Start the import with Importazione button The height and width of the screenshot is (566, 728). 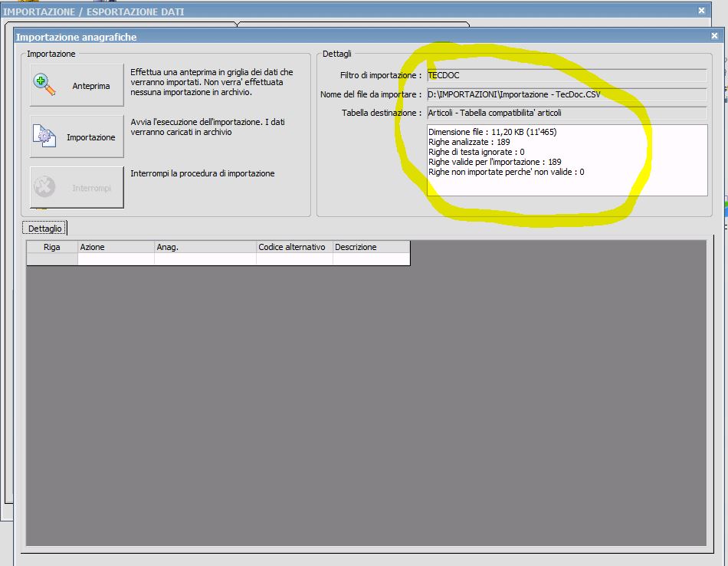tap(77, 137)
